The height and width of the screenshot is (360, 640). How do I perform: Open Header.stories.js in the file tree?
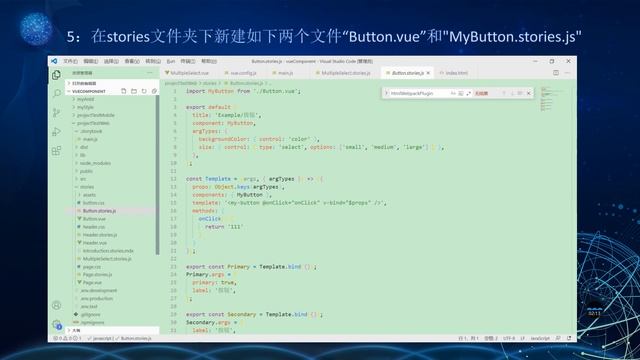100,235
